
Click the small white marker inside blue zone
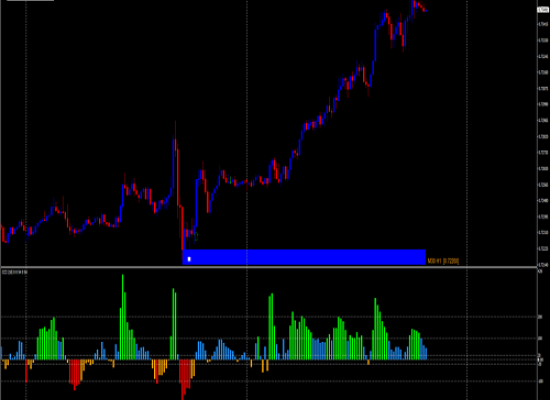coord(189,259)
